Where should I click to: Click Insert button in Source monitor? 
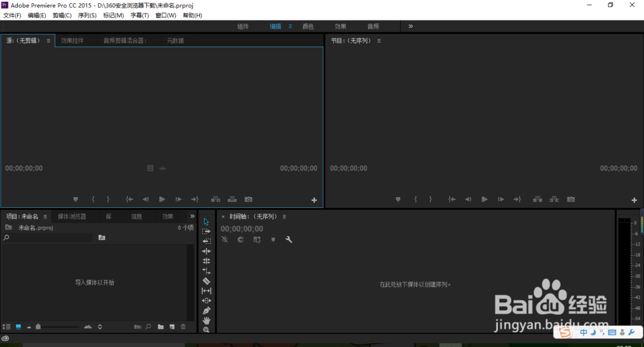click(x=216, y=199)
